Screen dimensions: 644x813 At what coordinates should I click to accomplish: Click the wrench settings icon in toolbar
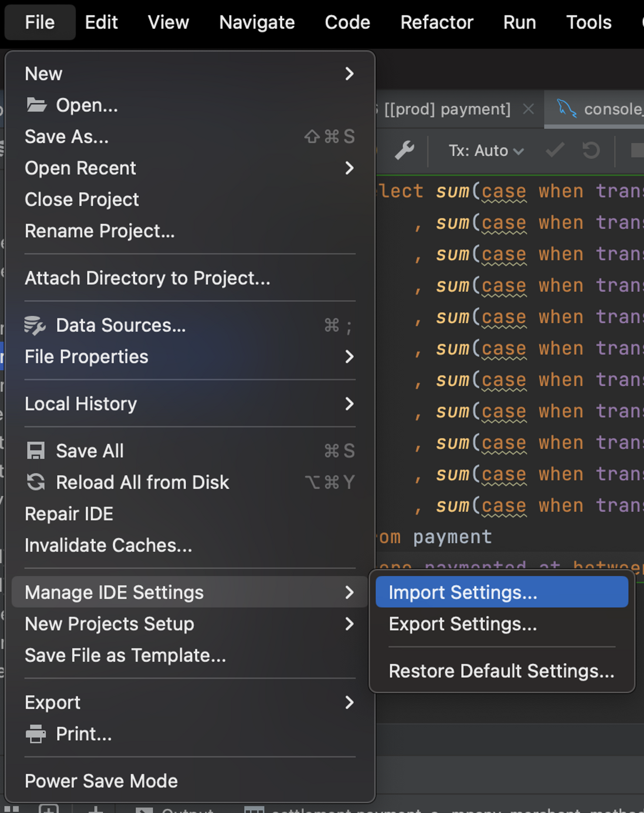(x=404, y=150)
